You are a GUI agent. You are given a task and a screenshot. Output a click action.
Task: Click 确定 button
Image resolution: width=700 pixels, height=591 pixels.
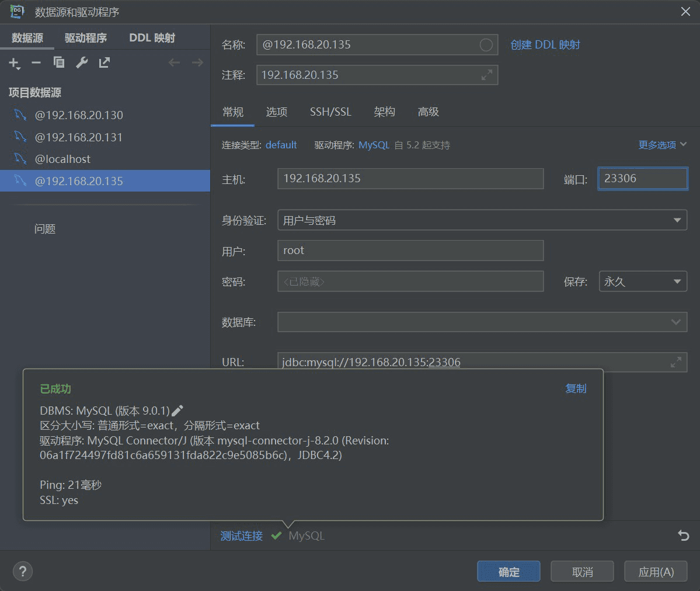point(509,571)
